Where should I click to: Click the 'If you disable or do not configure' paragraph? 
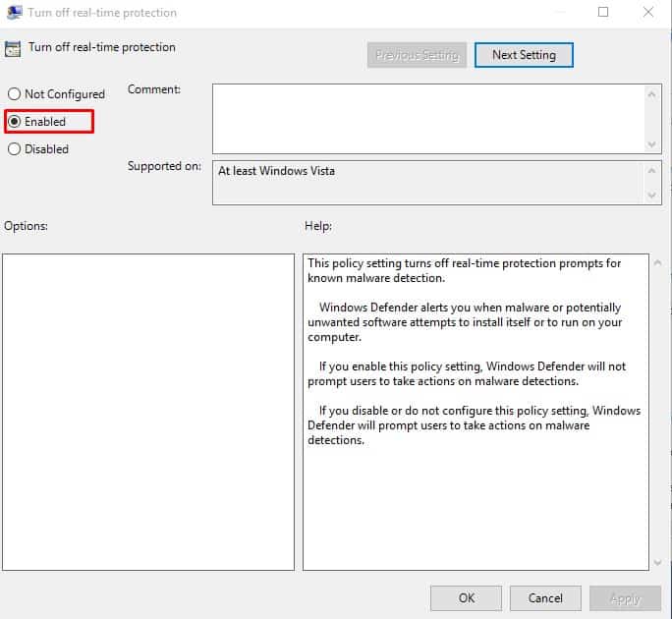click(x=474, y=425)
